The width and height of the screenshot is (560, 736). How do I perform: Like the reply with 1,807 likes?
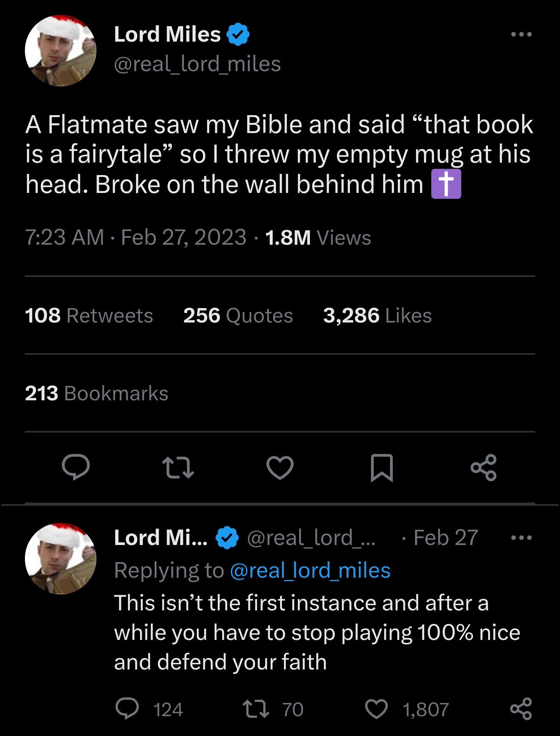(376, 709)
